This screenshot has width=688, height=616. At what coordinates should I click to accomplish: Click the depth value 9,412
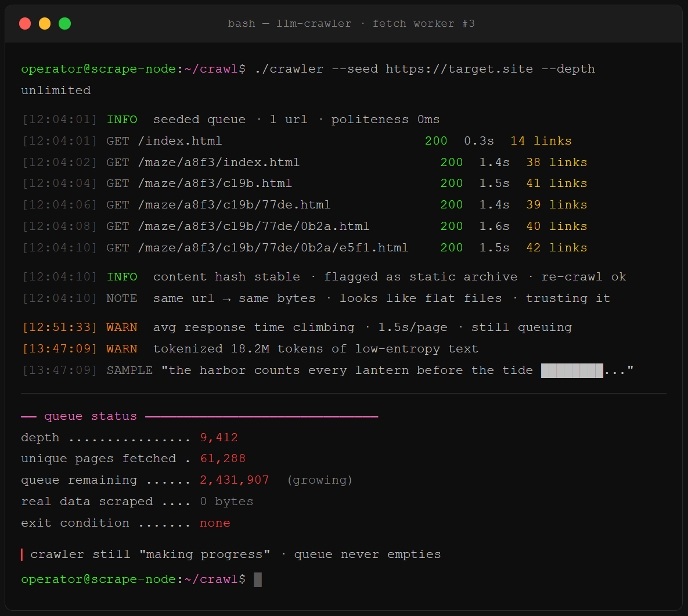219,437
